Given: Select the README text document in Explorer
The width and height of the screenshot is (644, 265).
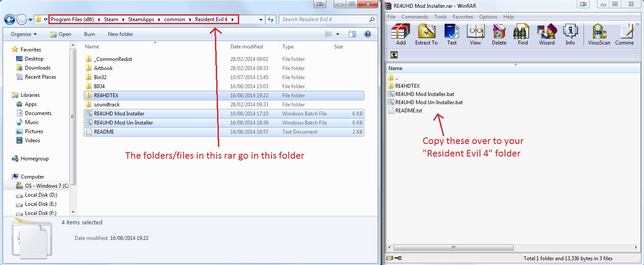Looking at the screenshot, I should click(224, 132).
